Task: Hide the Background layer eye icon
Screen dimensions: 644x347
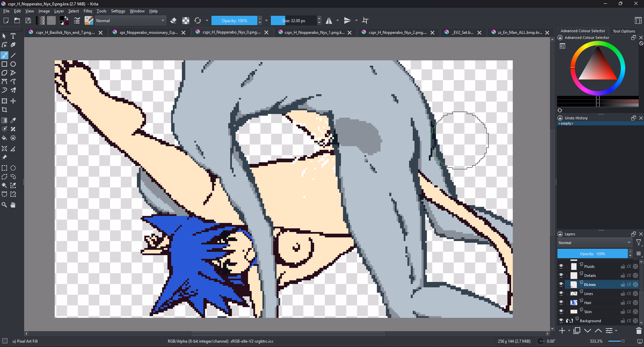Action: [x=561, y=321]
